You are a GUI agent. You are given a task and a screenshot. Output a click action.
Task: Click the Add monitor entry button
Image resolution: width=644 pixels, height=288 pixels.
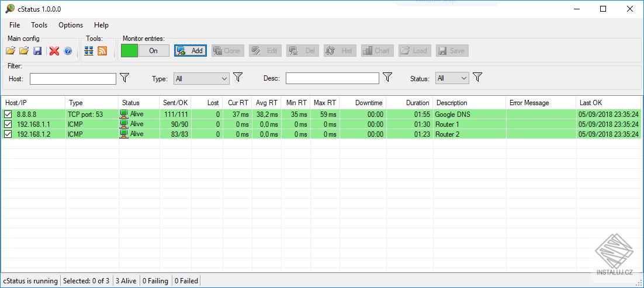pos(191,51)
